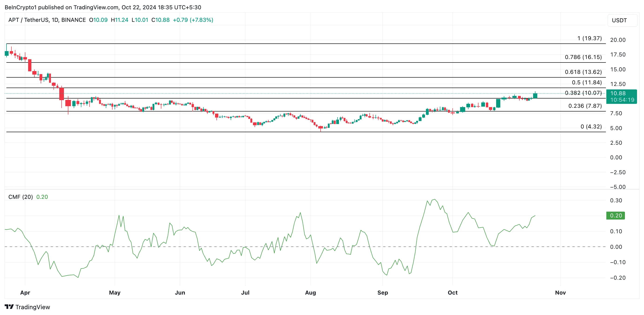Click the +0.79 (+7.83%) change value
Screen dimensions: 644x315
[193, 20]
